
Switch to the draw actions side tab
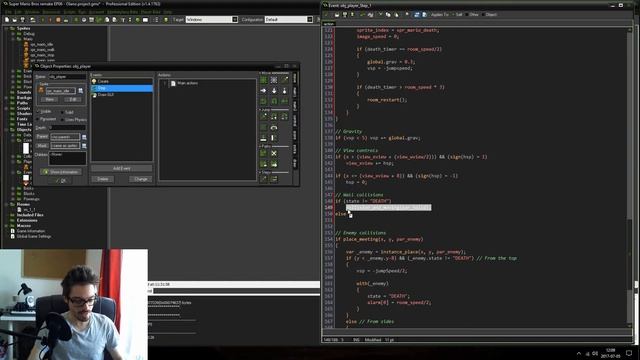pyautogui.click(x=295, y=163)
